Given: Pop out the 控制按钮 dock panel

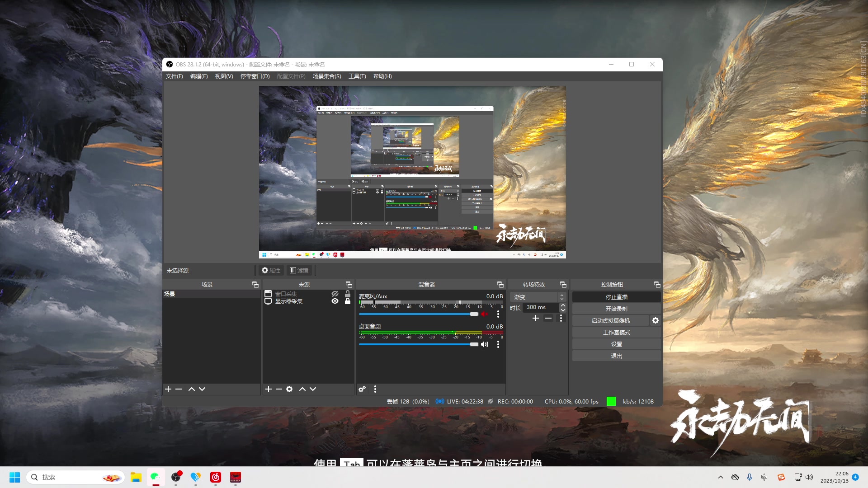Looking at the screenshot, I should (657, 284).
